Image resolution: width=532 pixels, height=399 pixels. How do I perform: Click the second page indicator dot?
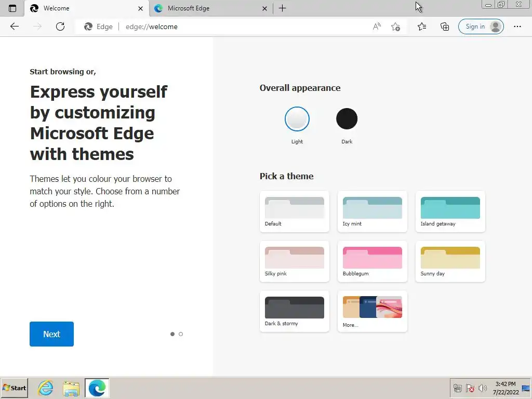[x=181, y=334]
